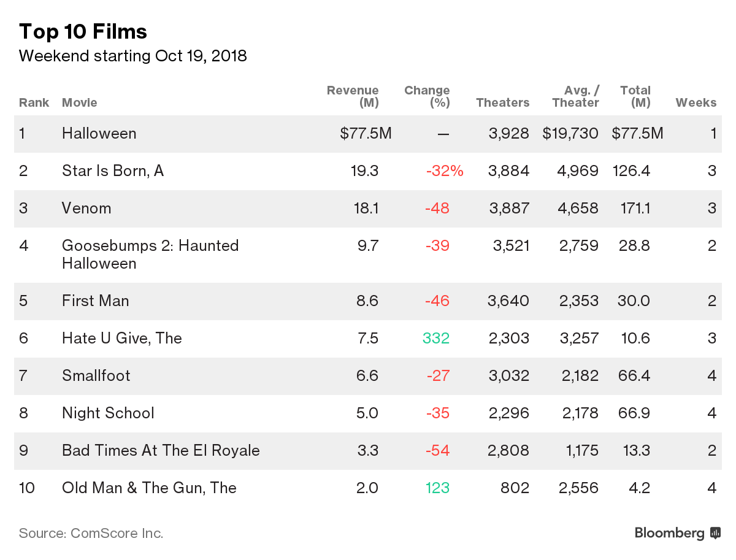736x560 pixels.
Task: Click the Bloomberg logo icon
Action: click(715, 533)
